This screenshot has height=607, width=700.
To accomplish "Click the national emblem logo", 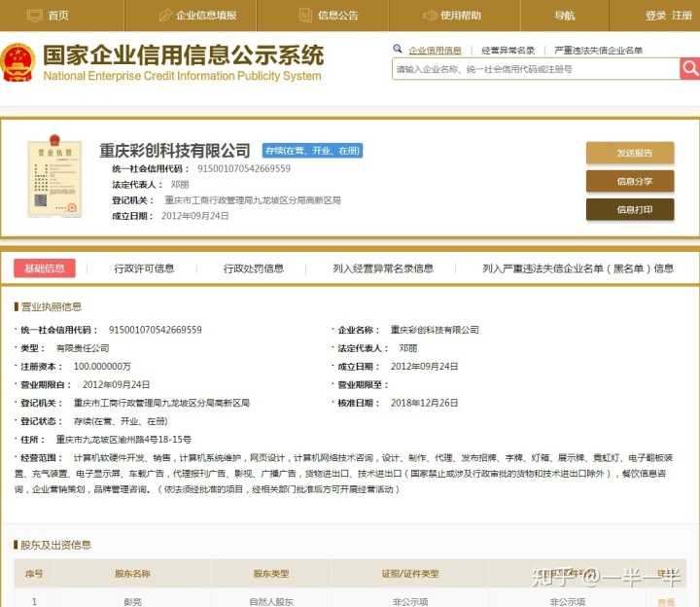I will pos(17,62).
